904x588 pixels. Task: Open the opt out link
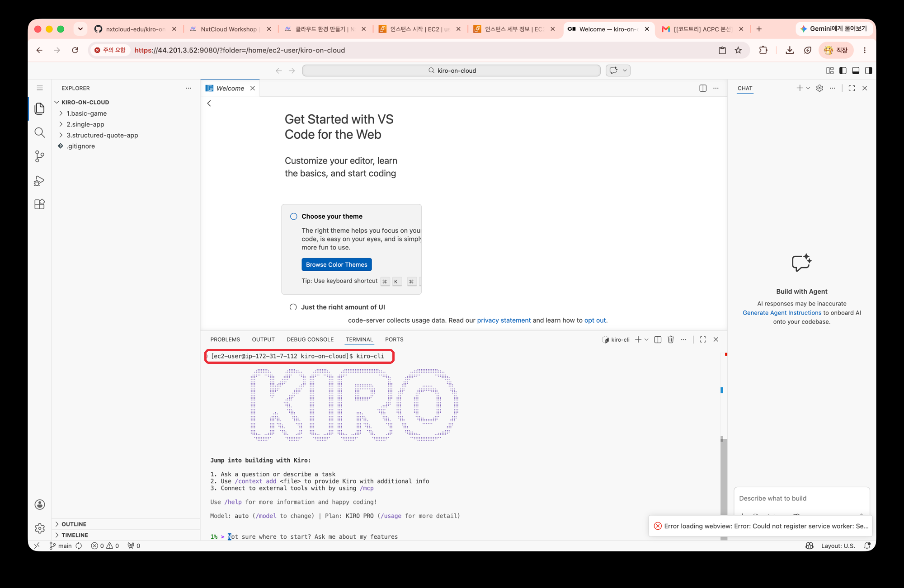point(595,320)
